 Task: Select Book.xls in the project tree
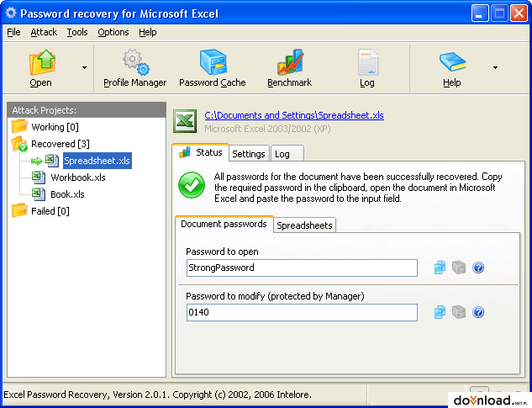point(67,194)
